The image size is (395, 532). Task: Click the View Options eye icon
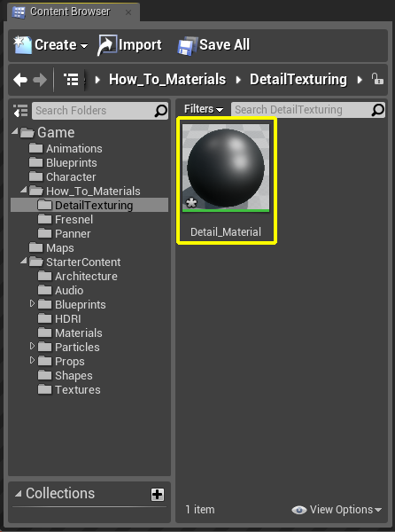click(299, 510)
